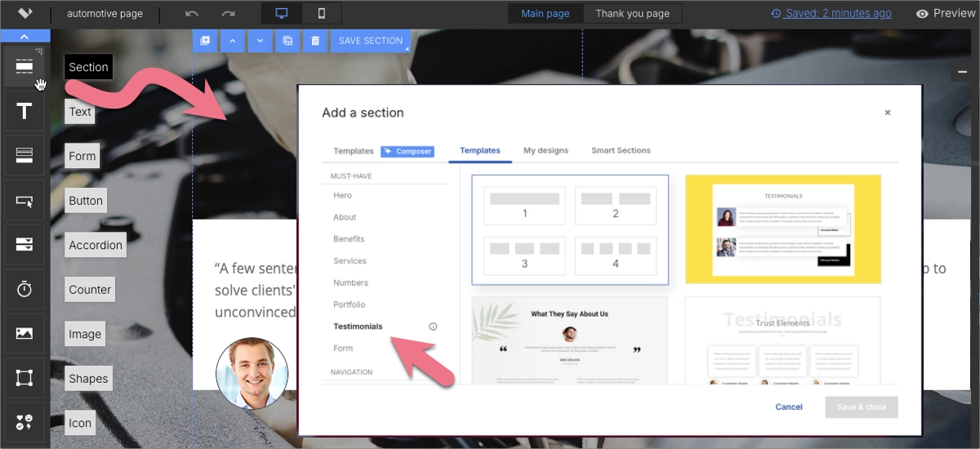Open the Main page tab
The width and height of the screenshot is (980, 449).
(545, 13)
